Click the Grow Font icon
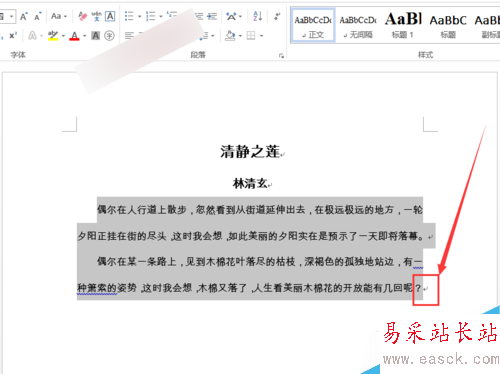The image size is (500, 374). tap(24, 16)
